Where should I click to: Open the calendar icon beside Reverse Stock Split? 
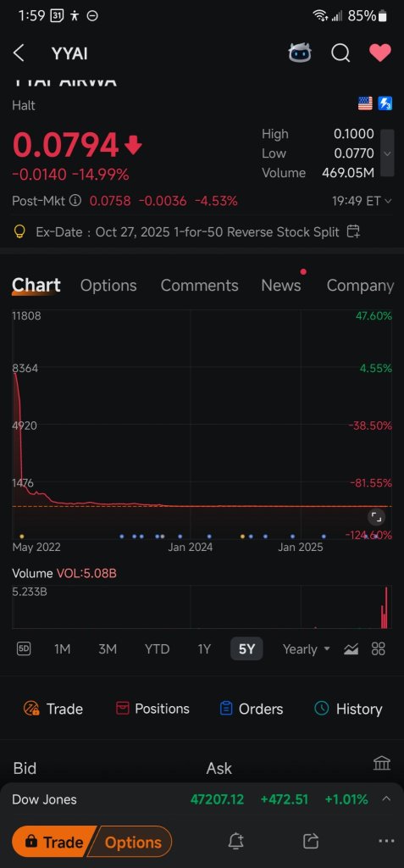[x=353, y=231]
